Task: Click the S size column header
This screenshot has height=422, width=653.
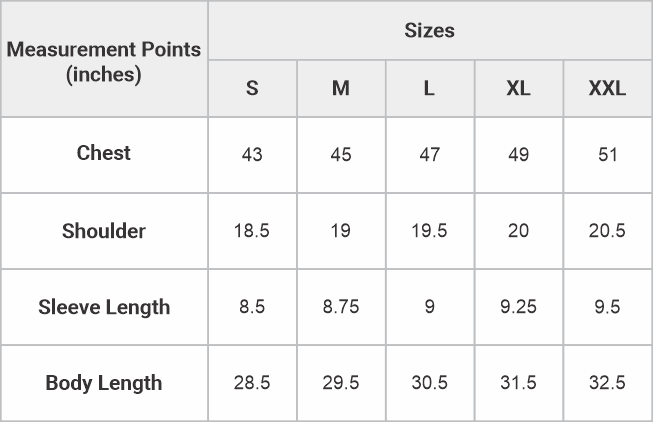Action: [252, 88]
